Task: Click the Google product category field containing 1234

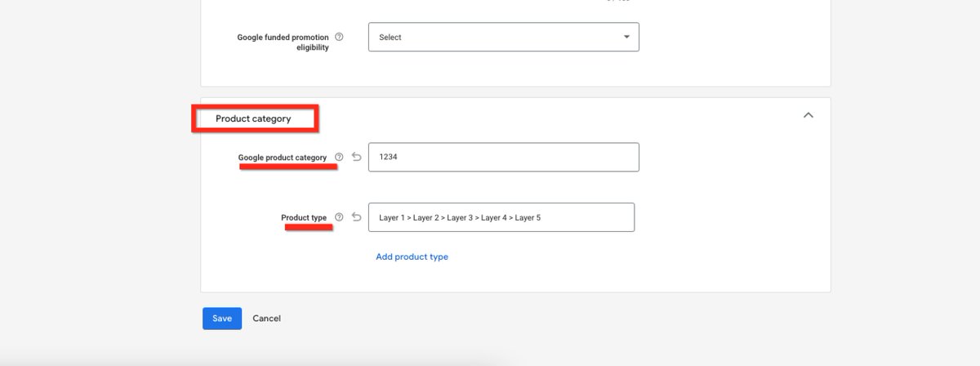Action: click(x=503, y=157)
